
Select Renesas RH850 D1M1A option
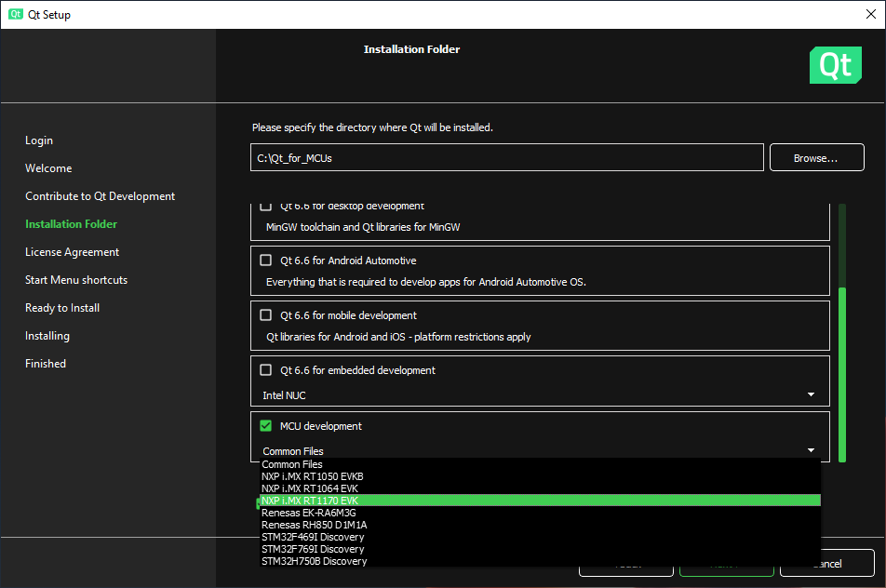tap(314, 525)
